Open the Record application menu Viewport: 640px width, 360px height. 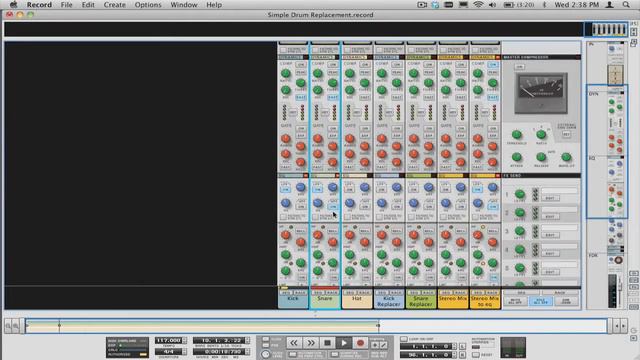[x=39, y=5]
